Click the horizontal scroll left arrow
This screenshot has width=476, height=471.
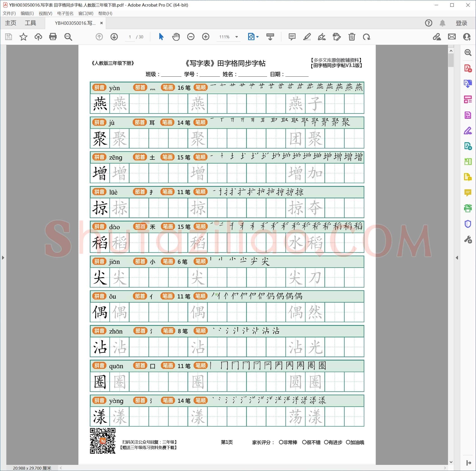[61, 468]
